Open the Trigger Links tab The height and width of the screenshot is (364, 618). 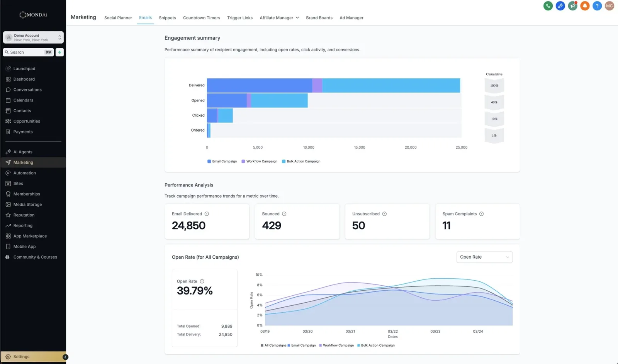(240, 18)
